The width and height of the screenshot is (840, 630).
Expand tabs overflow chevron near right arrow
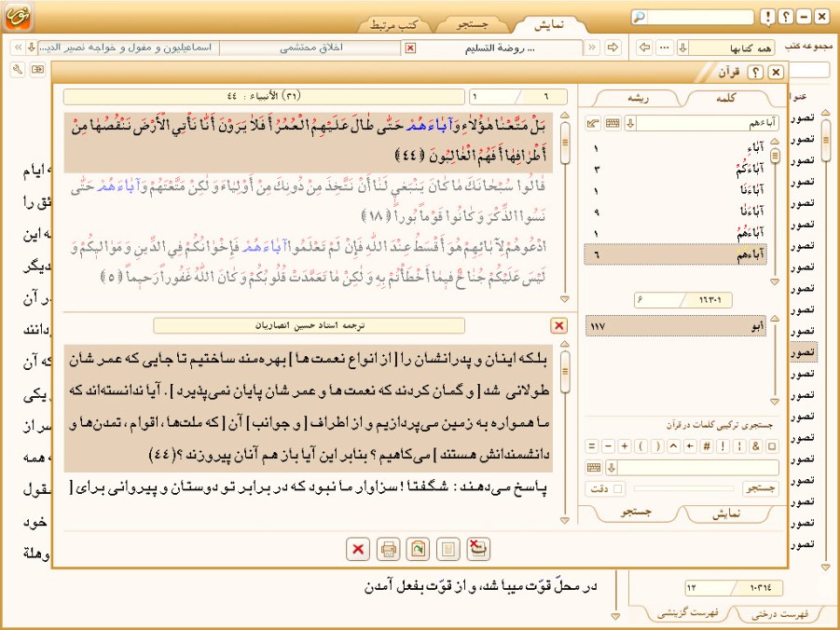[x=592, y=48]
